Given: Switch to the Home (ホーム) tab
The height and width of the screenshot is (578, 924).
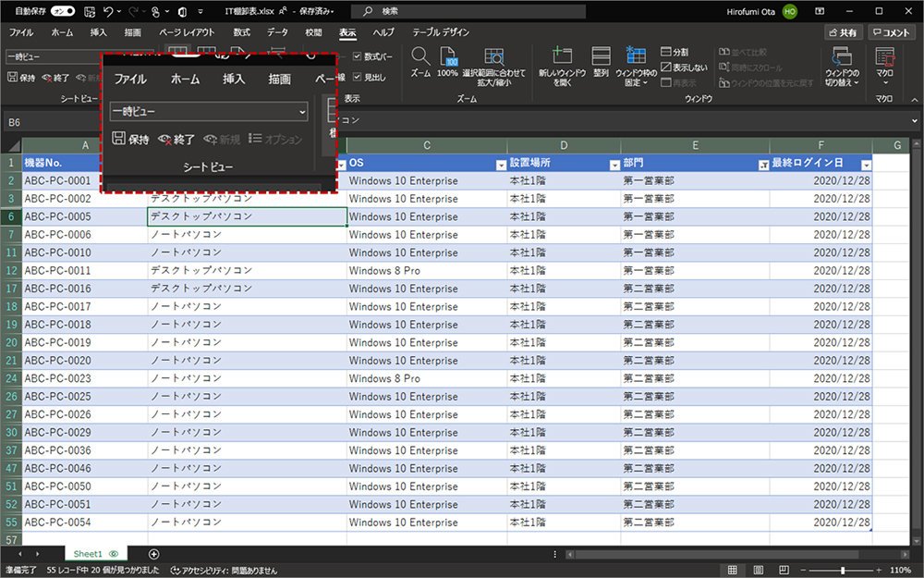Looking at the screenshot, I should click(62, 32).
